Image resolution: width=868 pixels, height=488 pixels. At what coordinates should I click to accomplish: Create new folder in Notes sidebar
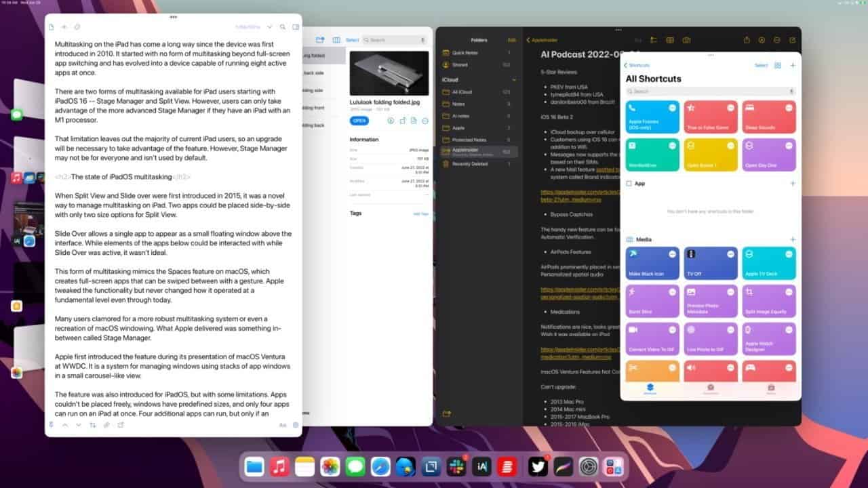tap(447, 413)
